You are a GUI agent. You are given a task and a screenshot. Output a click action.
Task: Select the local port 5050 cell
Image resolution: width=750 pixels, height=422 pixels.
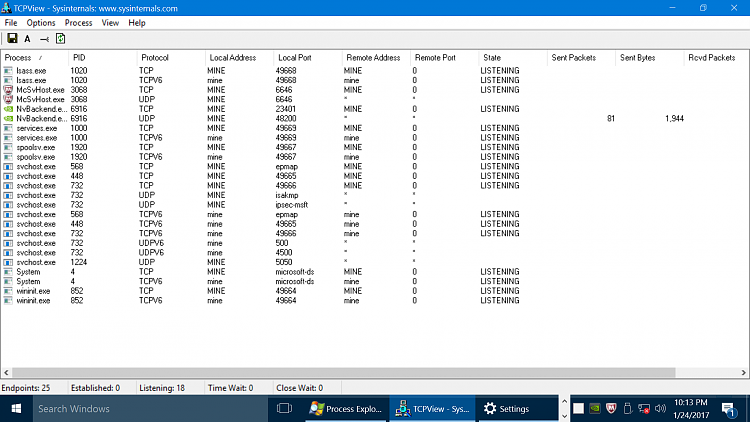[x=284, y=262]
